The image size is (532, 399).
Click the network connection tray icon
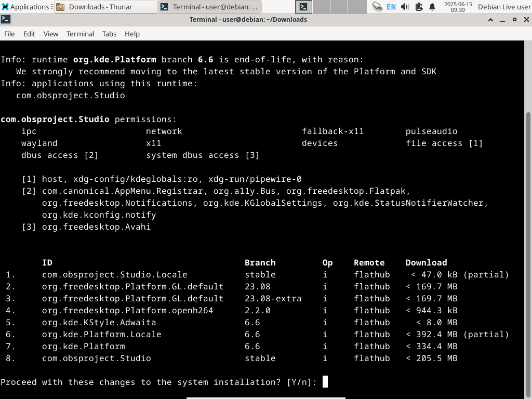pos(377,7)
